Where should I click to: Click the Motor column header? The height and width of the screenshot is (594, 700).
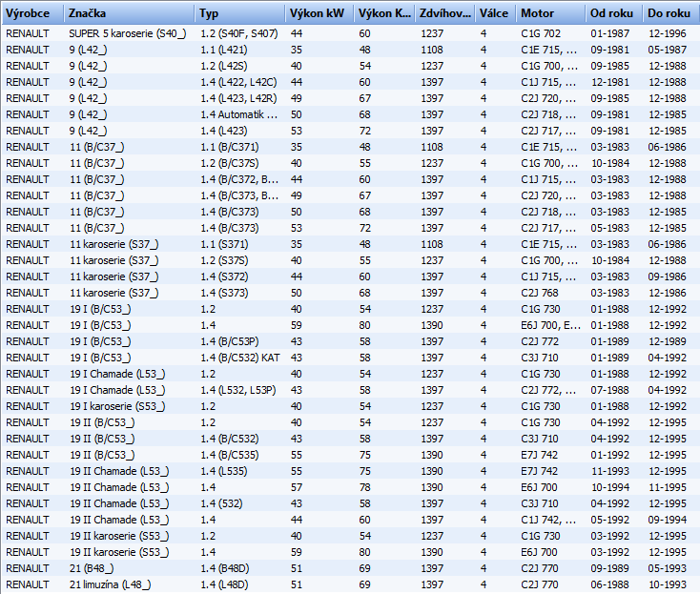point(550,13)
